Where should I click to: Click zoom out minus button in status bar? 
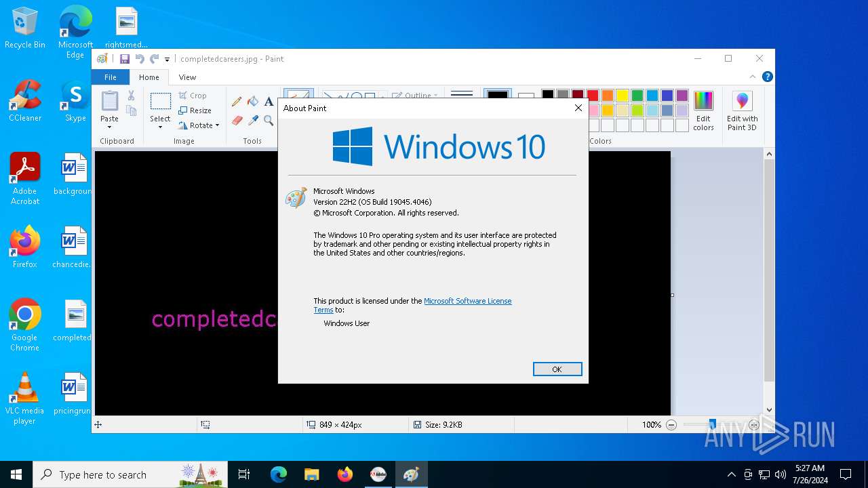tap(671, 425)
